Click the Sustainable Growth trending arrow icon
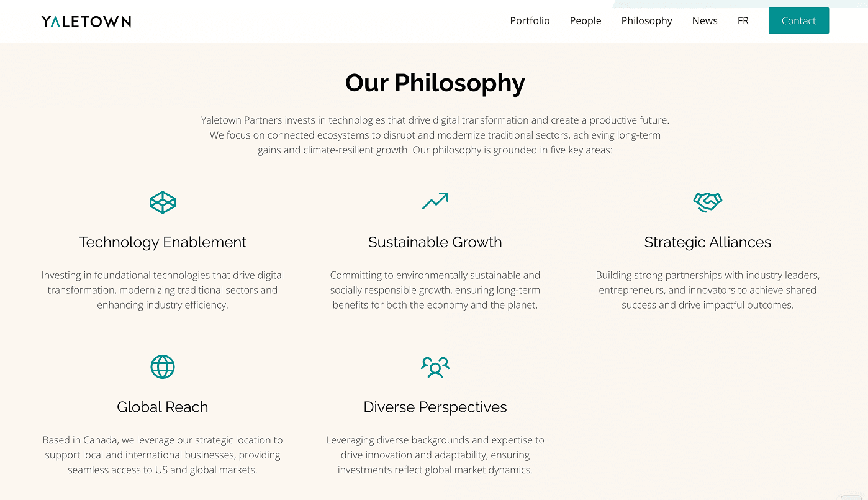This screenshot has width=868, height=500. [x=435, y=201]
